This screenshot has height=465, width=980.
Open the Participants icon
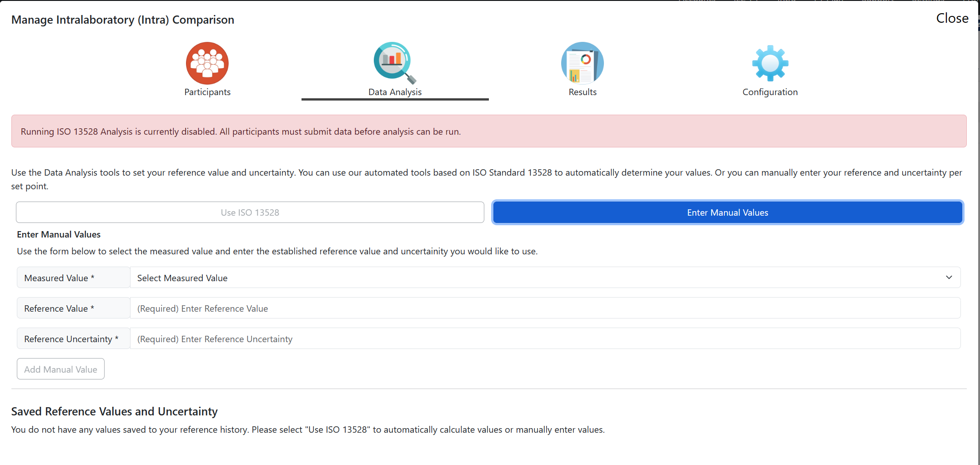coord(207,63)
